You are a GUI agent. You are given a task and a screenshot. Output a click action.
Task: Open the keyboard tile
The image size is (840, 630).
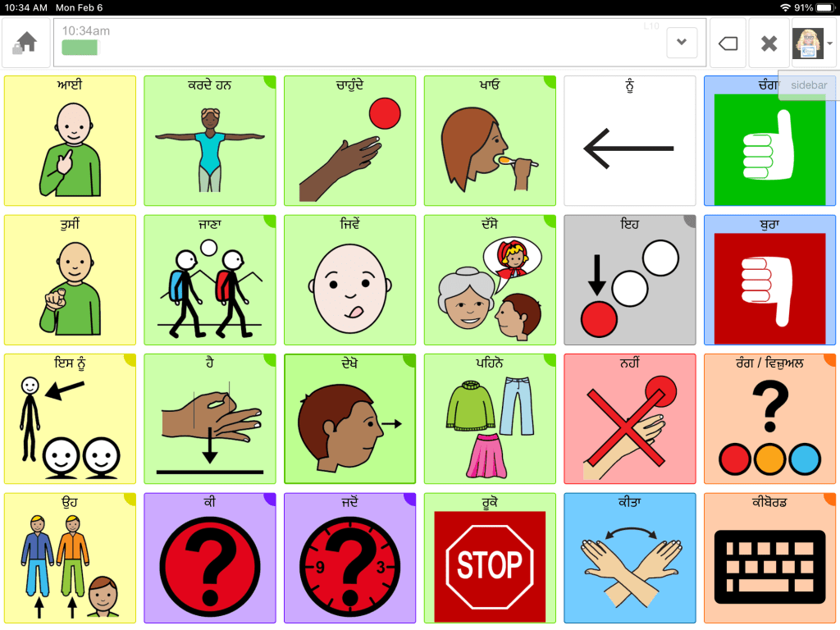coord(769,558)
